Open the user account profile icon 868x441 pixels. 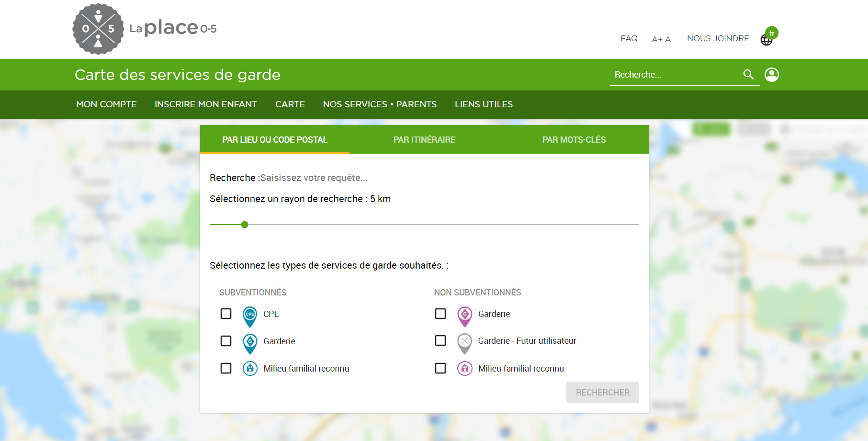(x=772, y=75)
